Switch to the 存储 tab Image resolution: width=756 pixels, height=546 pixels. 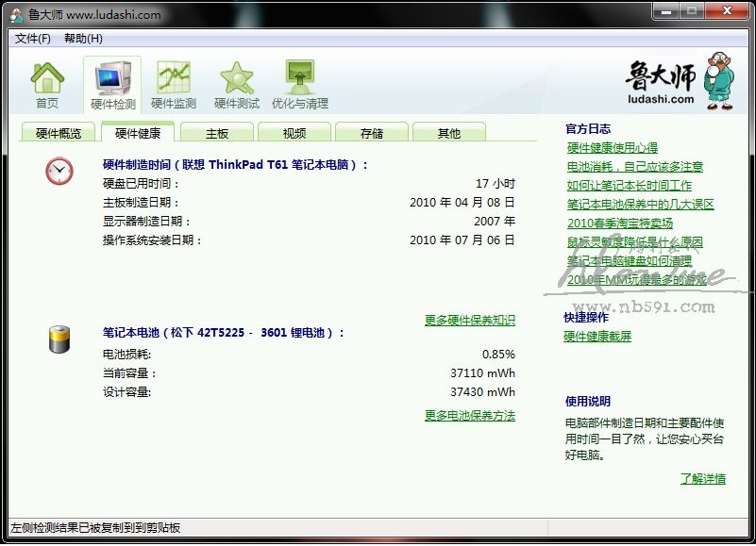coord(372,133)
